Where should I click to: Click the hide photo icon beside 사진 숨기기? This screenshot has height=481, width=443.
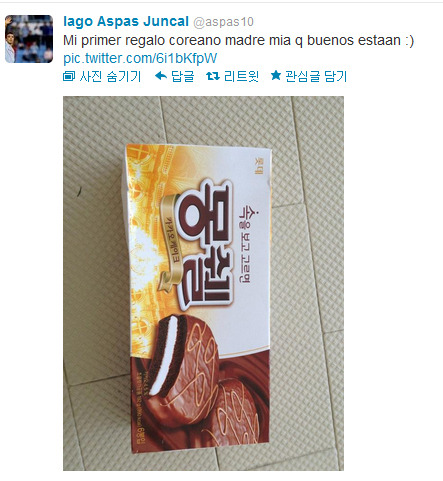coord(69,76)
